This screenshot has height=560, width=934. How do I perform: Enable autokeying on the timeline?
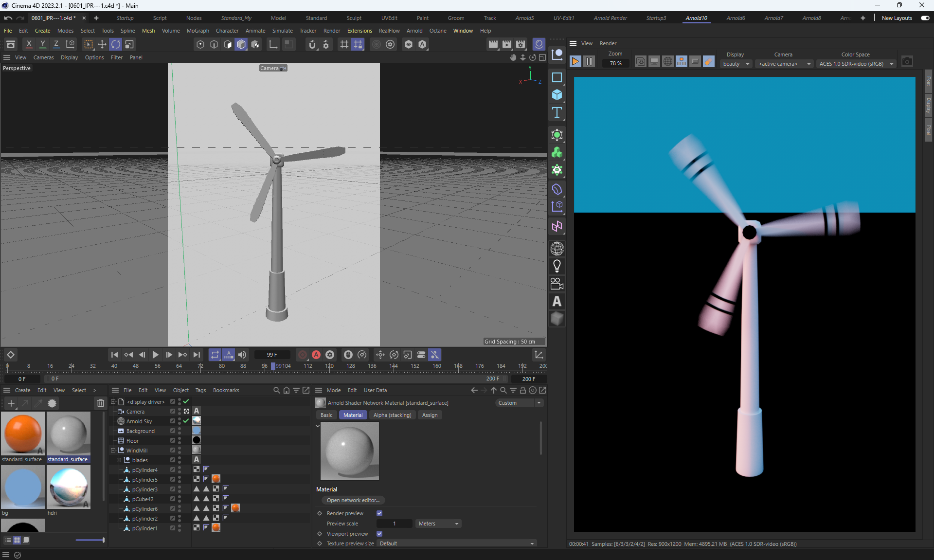click(x=316, y=355)
